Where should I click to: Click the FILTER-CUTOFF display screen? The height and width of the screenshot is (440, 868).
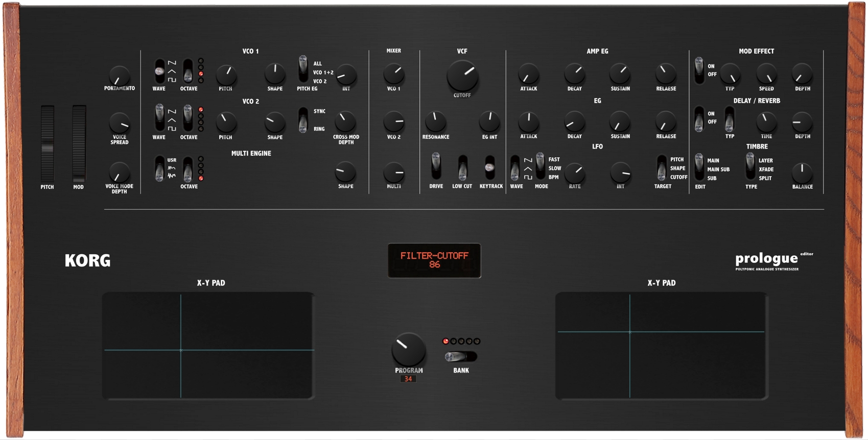tap(434, 260)
